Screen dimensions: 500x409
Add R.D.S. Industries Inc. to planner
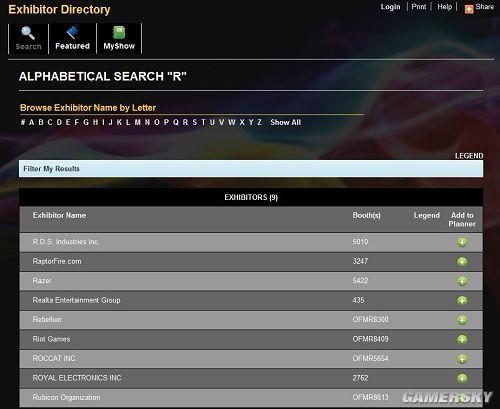pos(462,242)
